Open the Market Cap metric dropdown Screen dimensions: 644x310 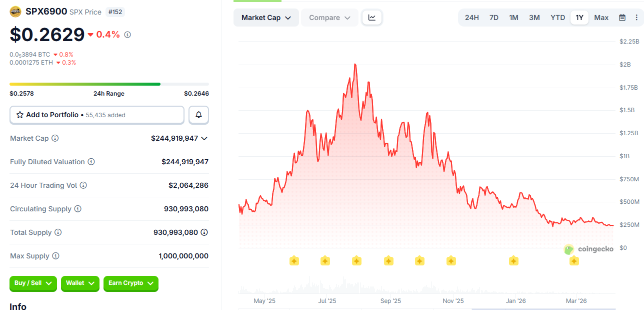[266, 17]
